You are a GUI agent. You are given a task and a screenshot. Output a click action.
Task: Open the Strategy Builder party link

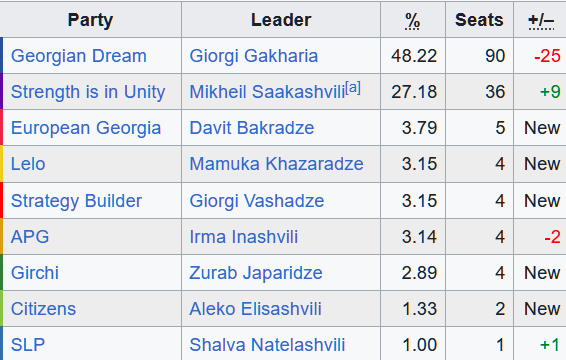(x=77, y=201)
